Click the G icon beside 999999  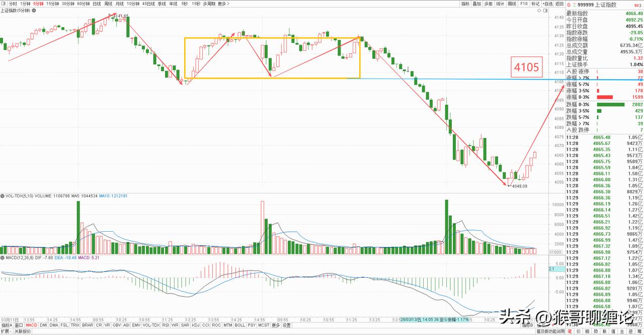(569, 5)
